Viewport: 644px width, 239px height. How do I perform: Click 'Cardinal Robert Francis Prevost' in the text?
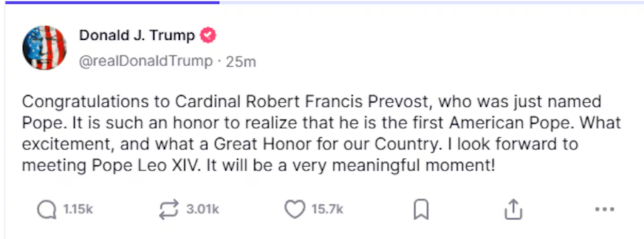coord(303,101)
